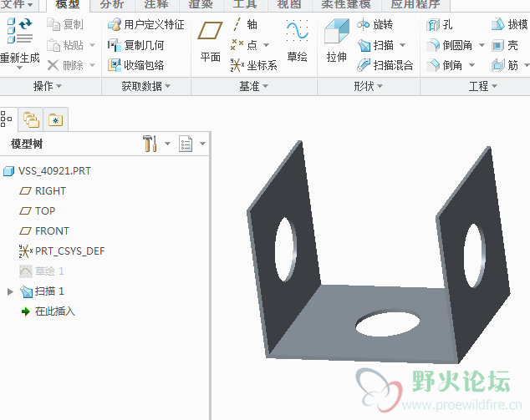Select VSS_40921.PRT in model tree
Viewport: 530px width, 420px height.
pos(48,171)
